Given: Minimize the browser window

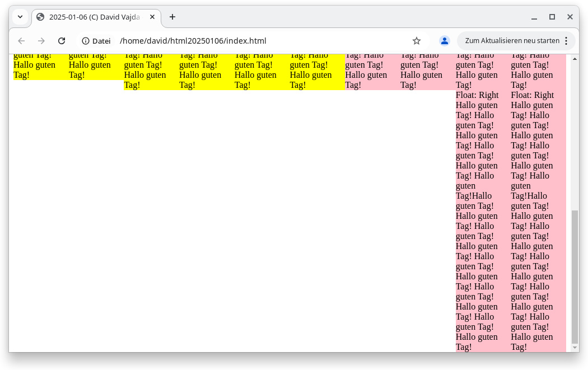Looking at the screenshot, I should 534,17.
